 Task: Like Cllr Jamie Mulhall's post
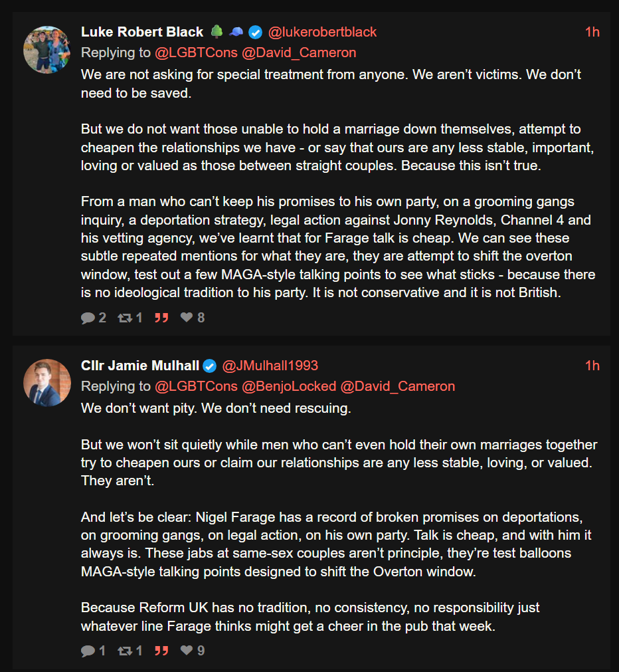pos(187,651)
